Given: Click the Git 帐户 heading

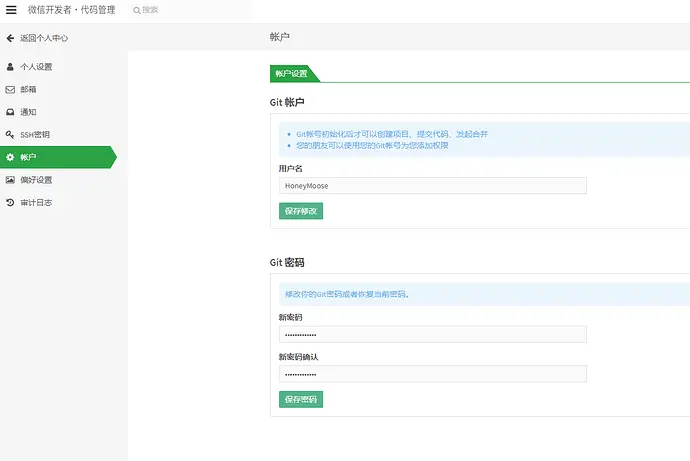Looking at the screenshot, I should coord(287,102).
